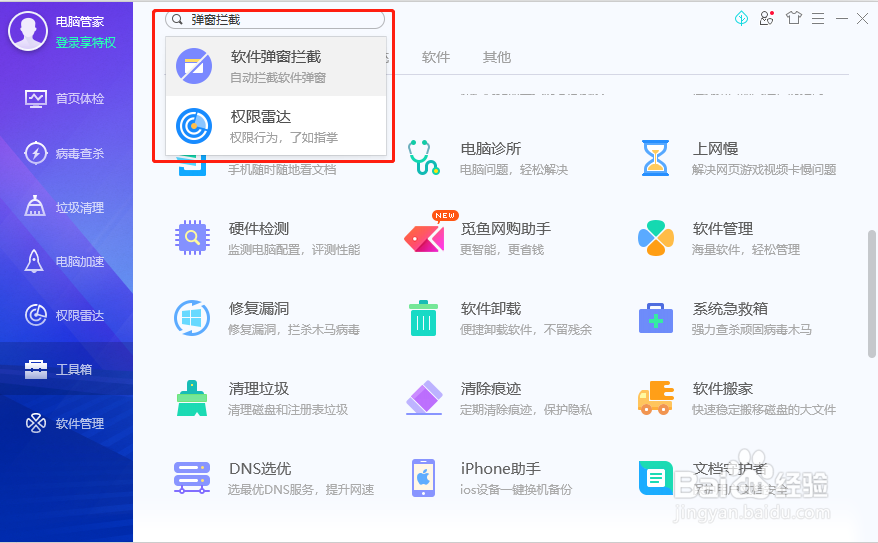Open 权限雷达 in the sidebar
Screen dimensions: 878x543
[x=65, y=316]
